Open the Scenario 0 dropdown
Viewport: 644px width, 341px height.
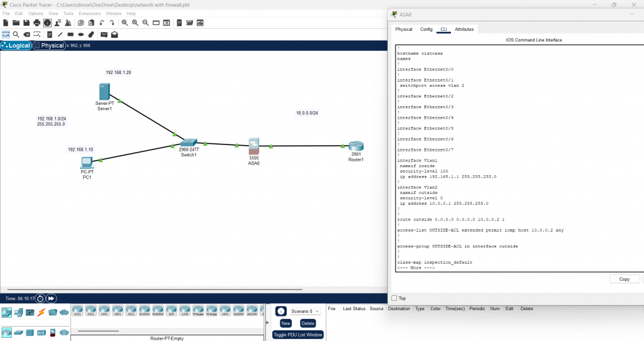tap(306, 311)
